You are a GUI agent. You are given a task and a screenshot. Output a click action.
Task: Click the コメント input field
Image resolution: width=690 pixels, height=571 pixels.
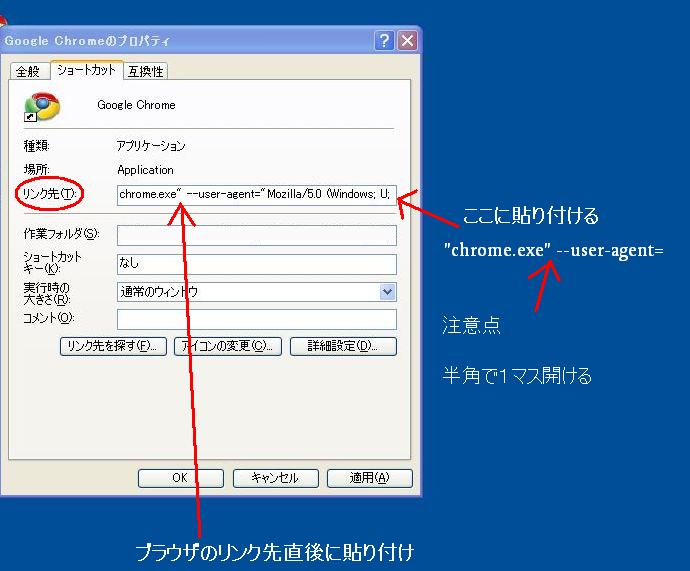[x=257, y=319]
